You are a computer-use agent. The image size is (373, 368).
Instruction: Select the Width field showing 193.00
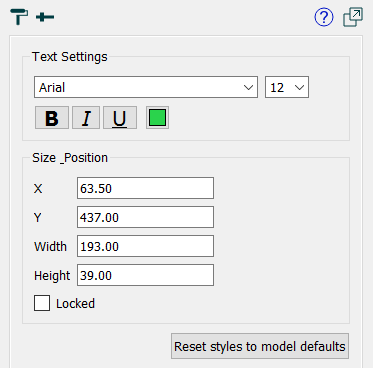pos(145,246)
